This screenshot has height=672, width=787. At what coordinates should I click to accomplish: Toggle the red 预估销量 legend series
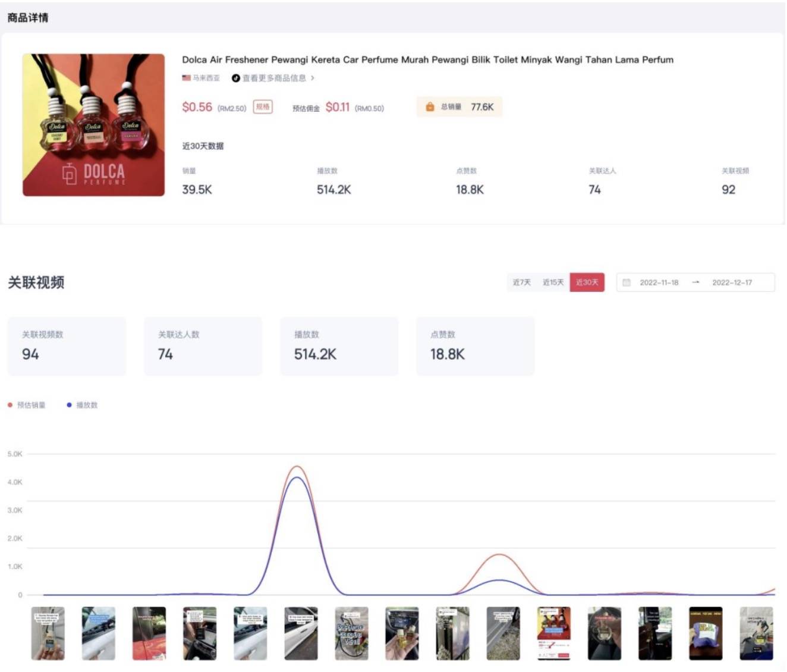coord(26,405)
